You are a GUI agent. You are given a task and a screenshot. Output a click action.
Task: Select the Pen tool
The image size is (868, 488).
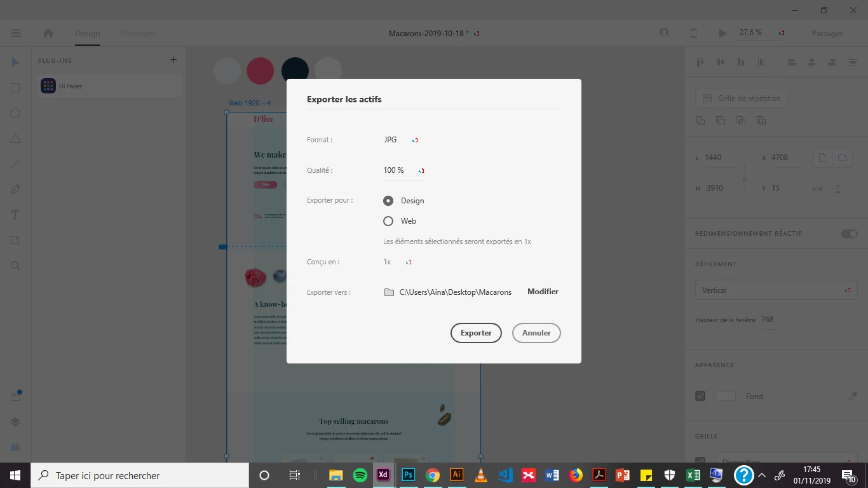tap(16, 189)
